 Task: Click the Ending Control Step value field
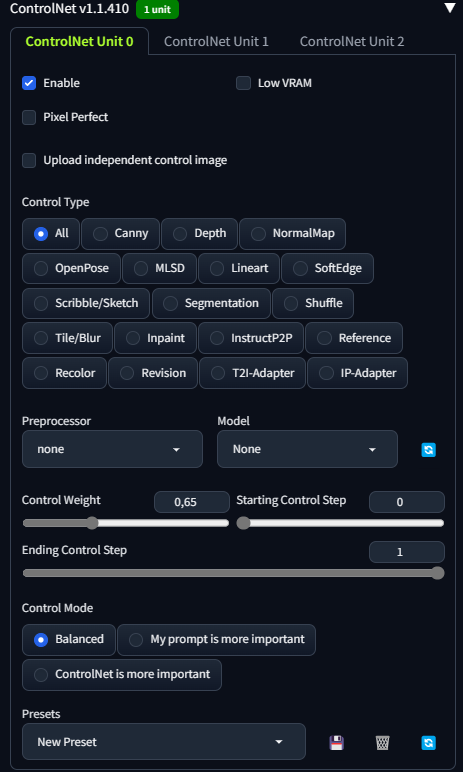(x=407, y=552)
